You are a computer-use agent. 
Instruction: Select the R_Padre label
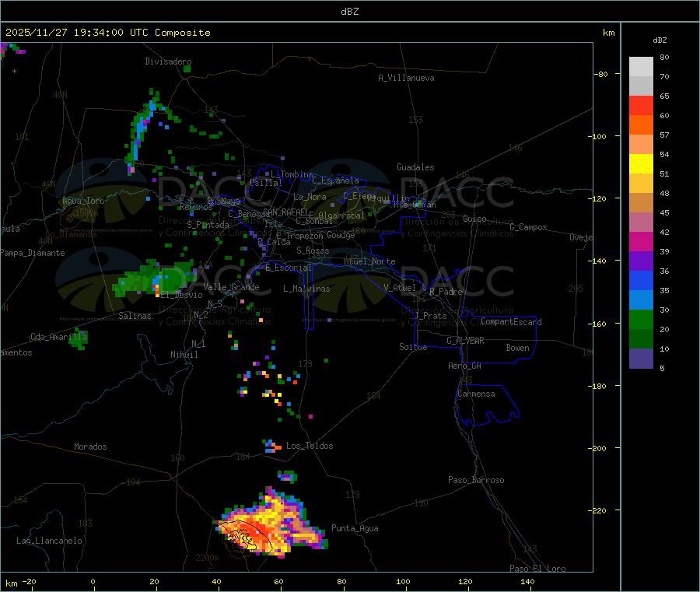click(x=446, y=292)
